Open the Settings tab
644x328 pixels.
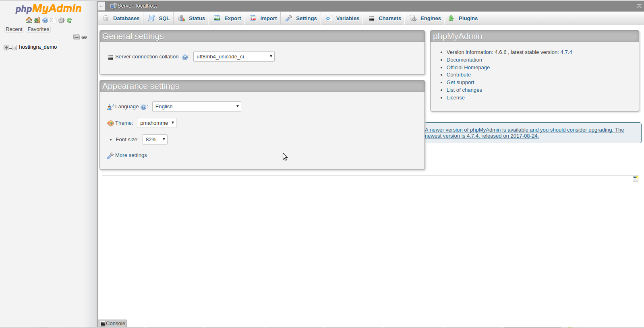(x=301, y=18)
